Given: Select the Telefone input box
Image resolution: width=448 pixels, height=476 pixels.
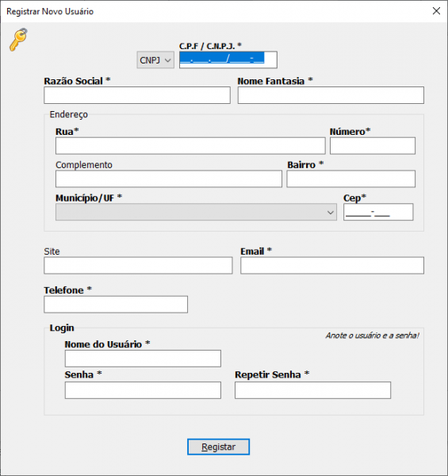Looking at the screenshot, I should pyautogui.click(x=116, y=305).
